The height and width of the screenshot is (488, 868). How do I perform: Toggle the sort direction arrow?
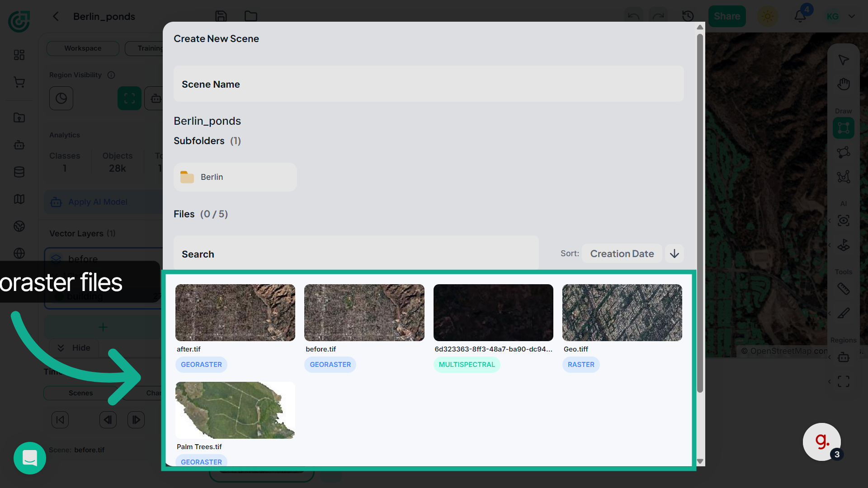point(674,254)
